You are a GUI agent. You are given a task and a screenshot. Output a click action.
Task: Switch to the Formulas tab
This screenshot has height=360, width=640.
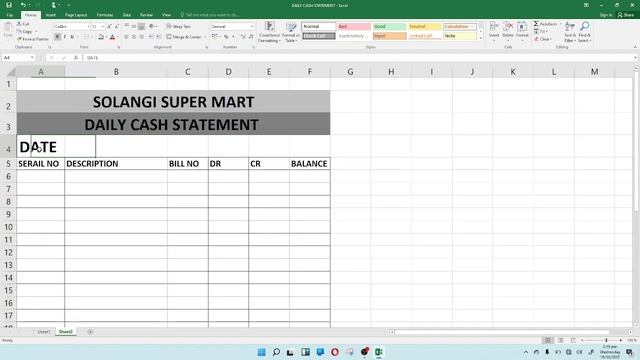(x=104, y=15)
